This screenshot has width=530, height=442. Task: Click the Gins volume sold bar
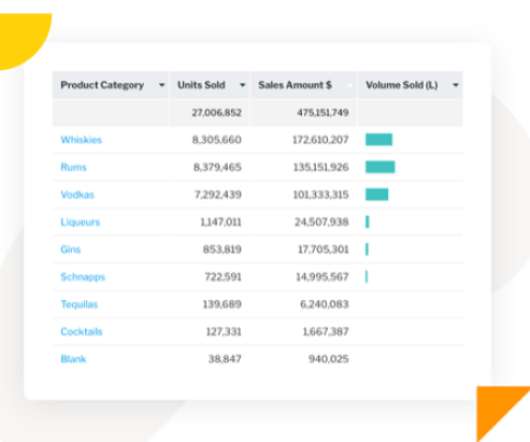coord(367,249)
